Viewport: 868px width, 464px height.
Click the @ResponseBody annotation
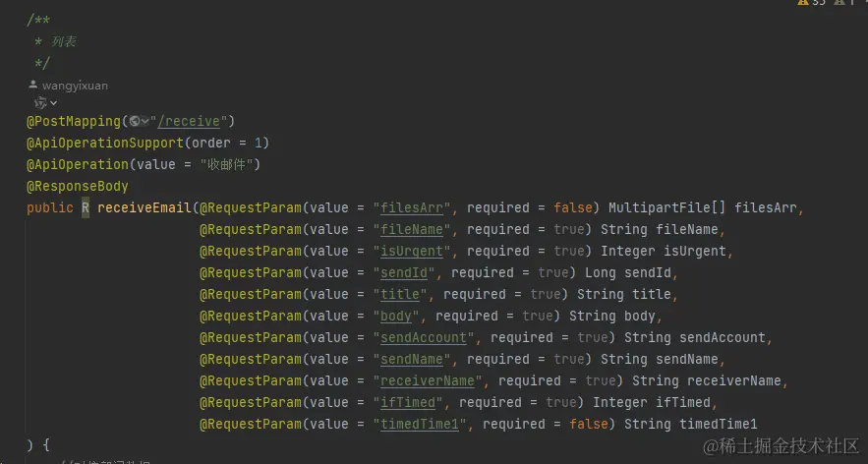tap(78, 186)
